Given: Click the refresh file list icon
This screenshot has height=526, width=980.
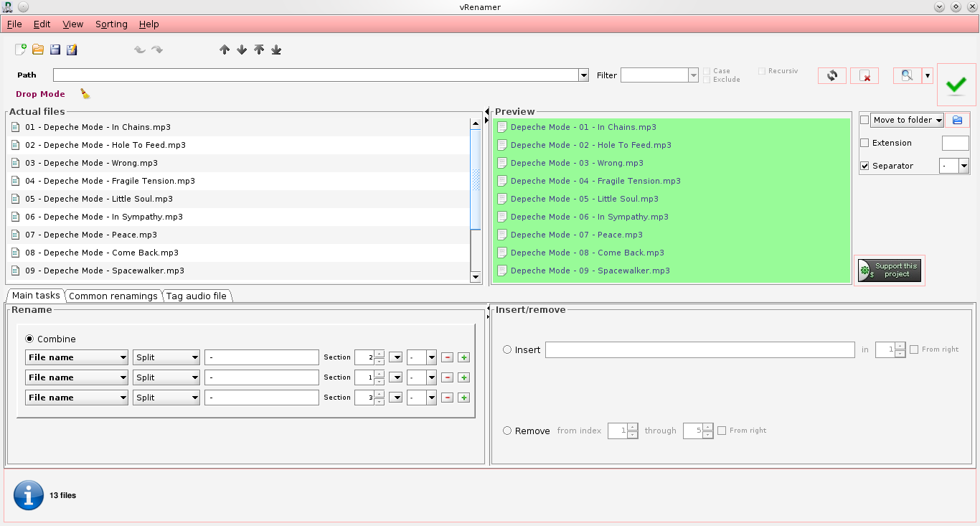Looking at the screenshot, I should (x=832, y=75).
